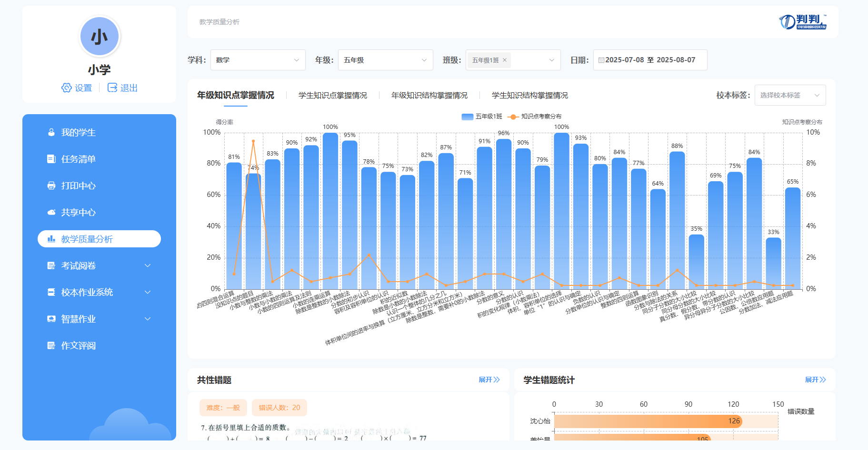Image resolution: width=868 pixels, height=450 pixels.
Task: Remove the 五年级1班 class tag
Action: 505,60
